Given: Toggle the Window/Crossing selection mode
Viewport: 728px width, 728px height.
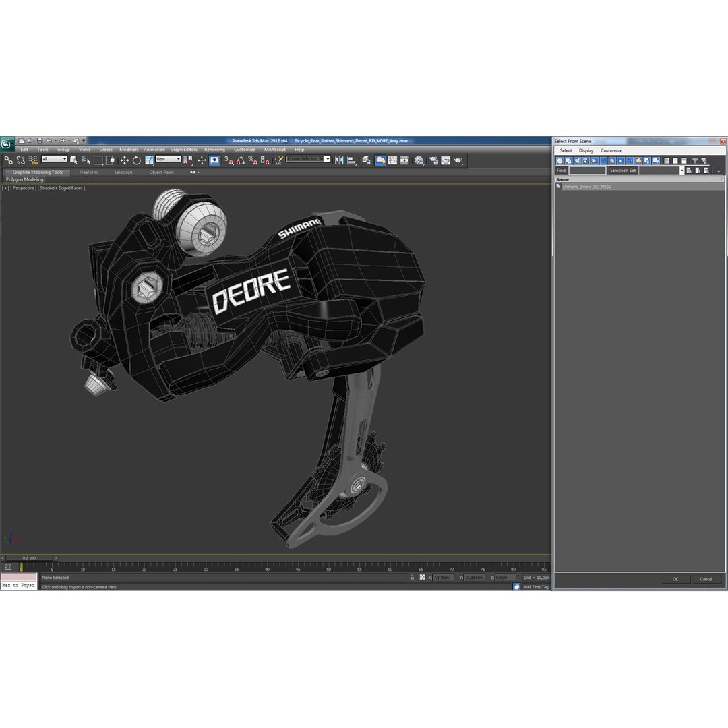Looking at the screenshot, I should (111, 160).
